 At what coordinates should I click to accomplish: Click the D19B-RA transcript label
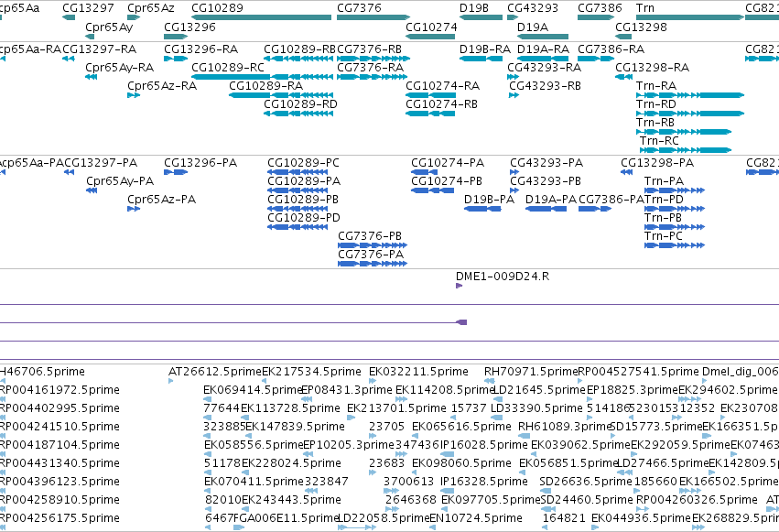point(485,49)
